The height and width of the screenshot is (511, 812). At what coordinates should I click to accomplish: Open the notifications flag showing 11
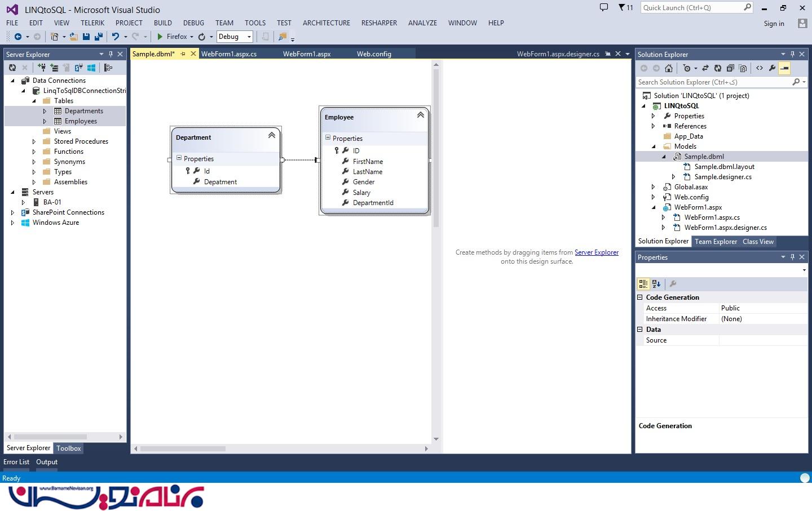click(625, 7)
